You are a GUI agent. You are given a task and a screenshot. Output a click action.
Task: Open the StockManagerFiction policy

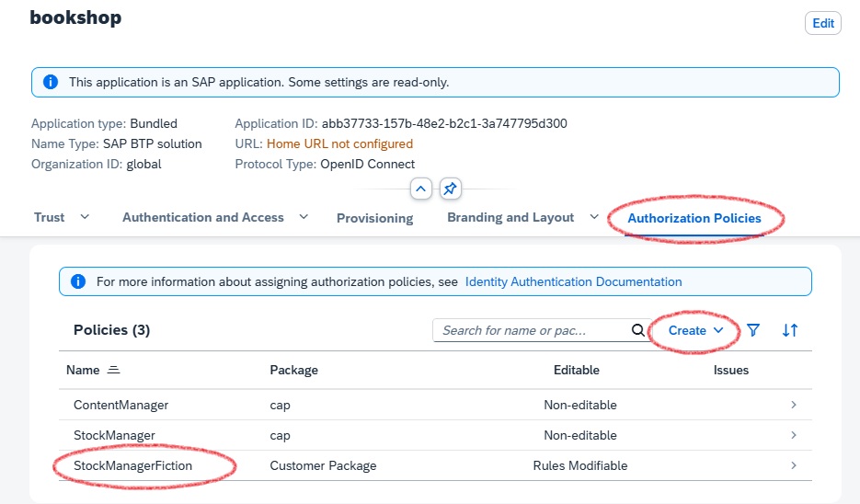(x=132, y=465)
